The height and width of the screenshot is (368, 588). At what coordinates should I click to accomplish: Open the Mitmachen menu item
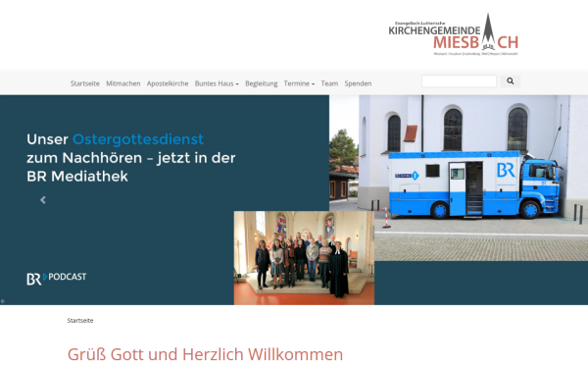(x=123, y=83)
